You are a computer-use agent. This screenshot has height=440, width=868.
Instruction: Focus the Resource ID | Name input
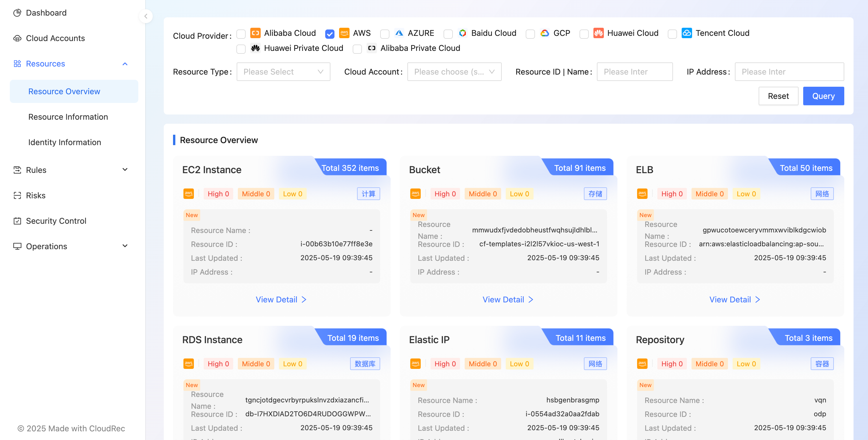click(x=635, y=72)
